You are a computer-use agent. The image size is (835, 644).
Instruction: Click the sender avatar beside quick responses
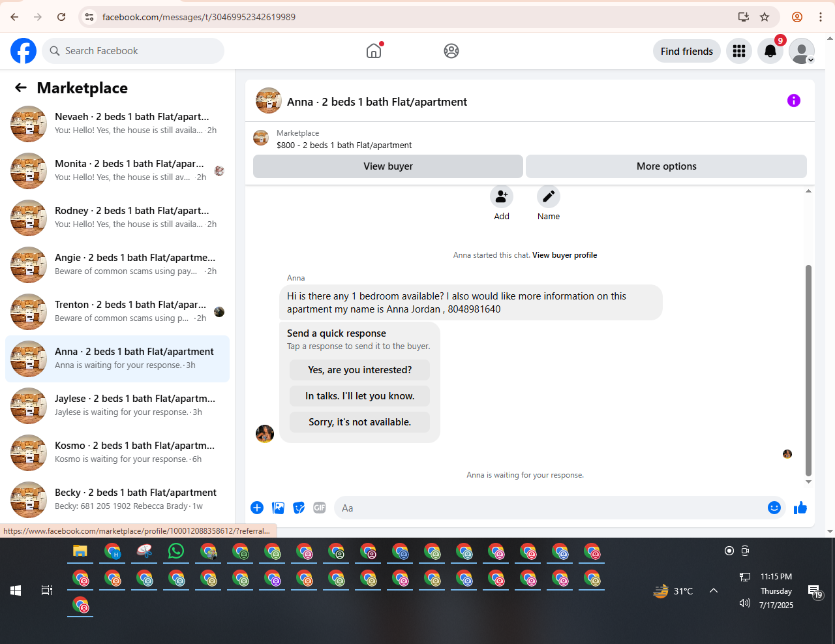coord(265,433)
